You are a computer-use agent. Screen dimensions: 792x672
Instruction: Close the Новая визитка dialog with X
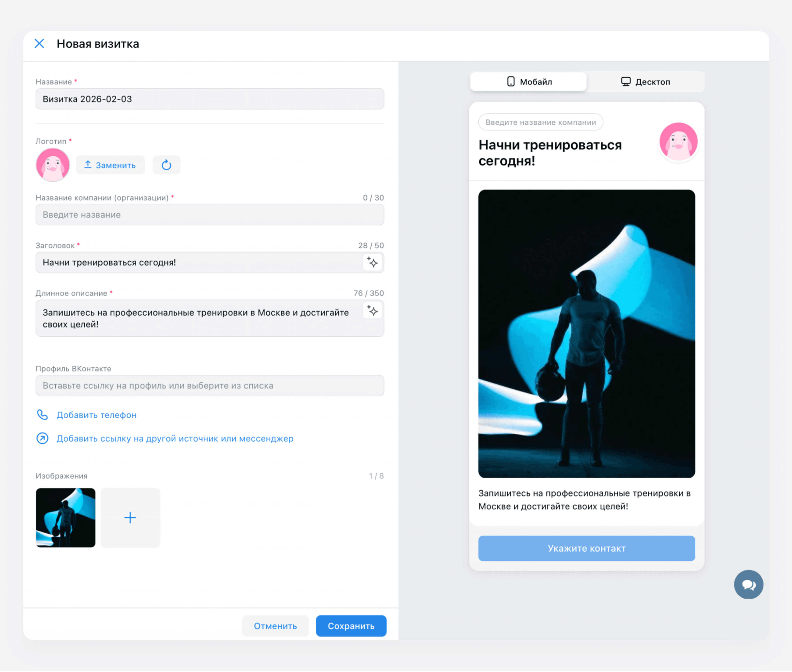[x=39, y=43]
